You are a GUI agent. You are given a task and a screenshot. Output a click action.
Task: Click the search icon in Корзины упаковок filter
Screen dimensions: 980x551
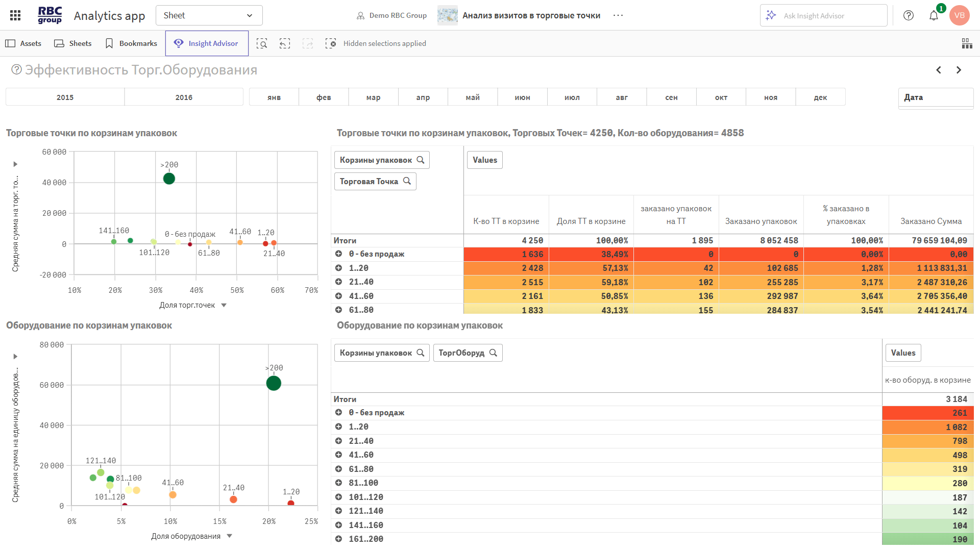tap(421, 160)
